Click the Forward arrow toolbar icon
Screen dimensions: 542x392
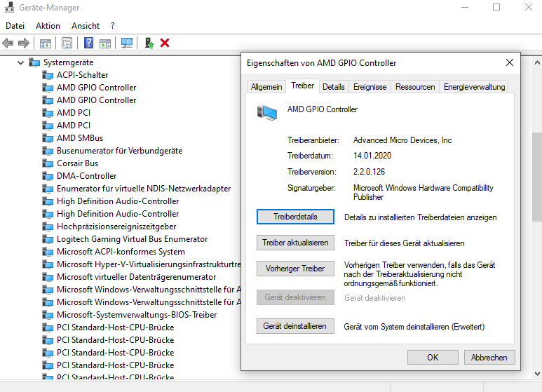(x=24, y=43)
